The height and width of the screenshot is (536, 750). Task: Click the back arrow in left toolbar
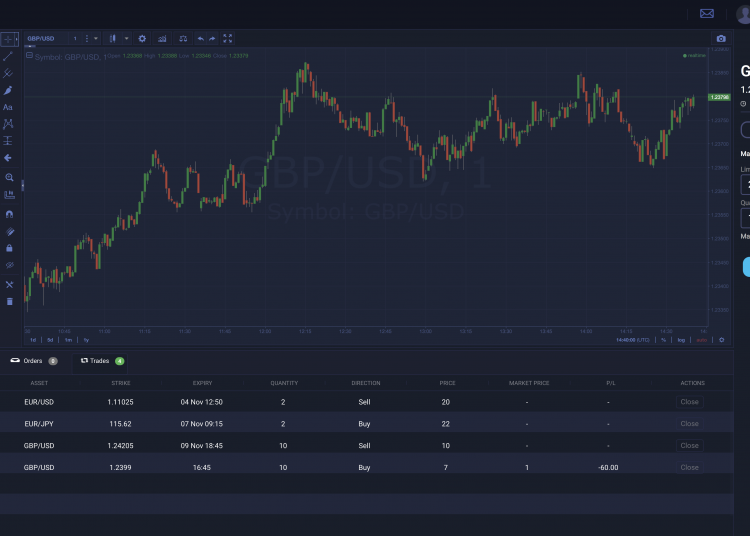pyautogui.click(x=8, y=158)
